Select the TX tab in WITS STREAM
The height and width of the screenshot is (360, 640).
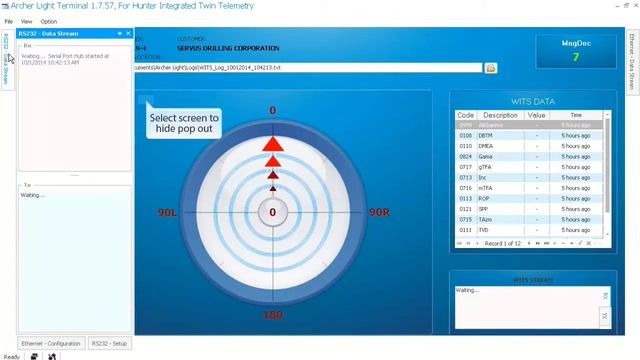pyautogui.click(x=605, y=316)
